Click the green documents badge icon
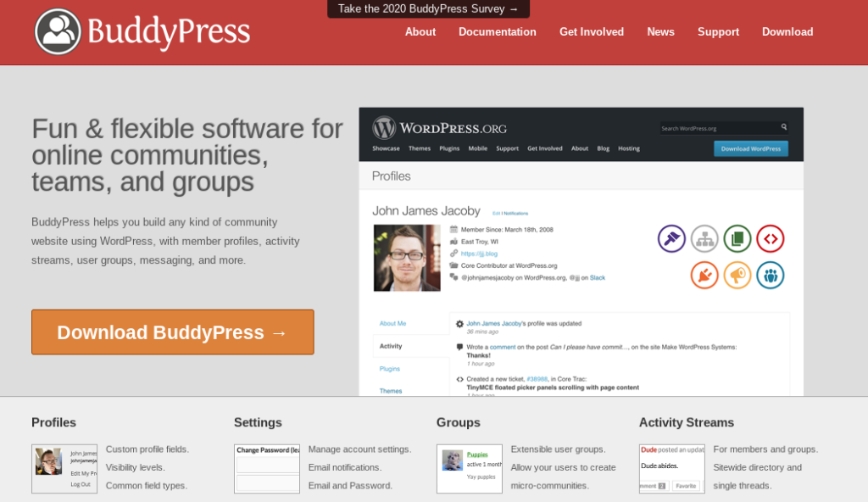This screenshot has height=502, width=868. tap(737, 239)
